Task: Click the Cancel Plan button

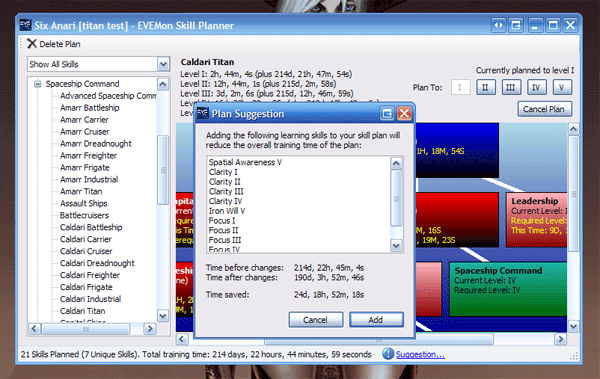Action: tap(545, 109)
